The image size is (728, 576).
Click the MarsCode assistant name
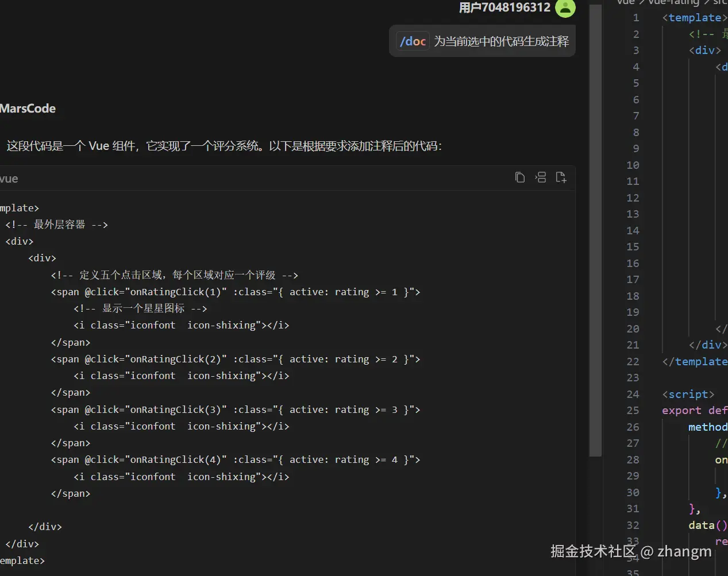pyautogui.click(x=28, y=109)
